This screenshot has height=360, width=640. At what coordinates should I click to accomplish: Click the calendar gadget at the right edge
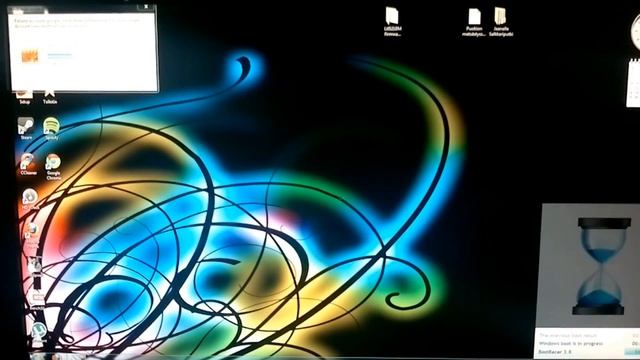(633, 83)
